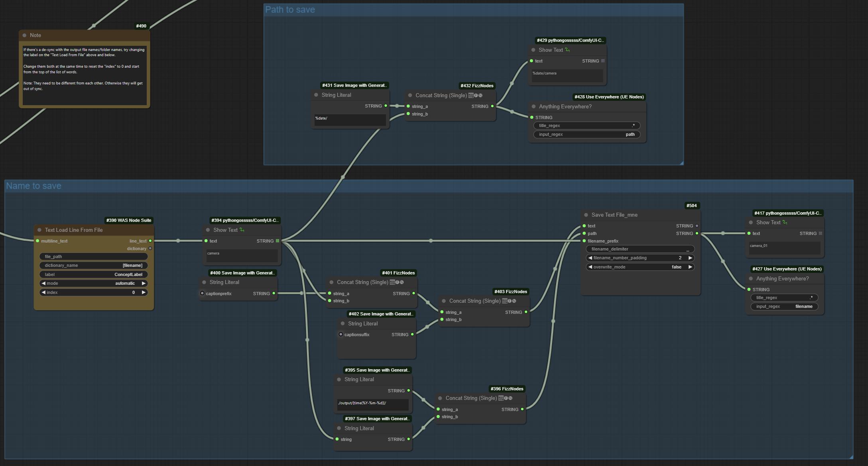Click the green squiggle icon on Show Text #429
Screen dimensions: 868x466
coord(567,50)
